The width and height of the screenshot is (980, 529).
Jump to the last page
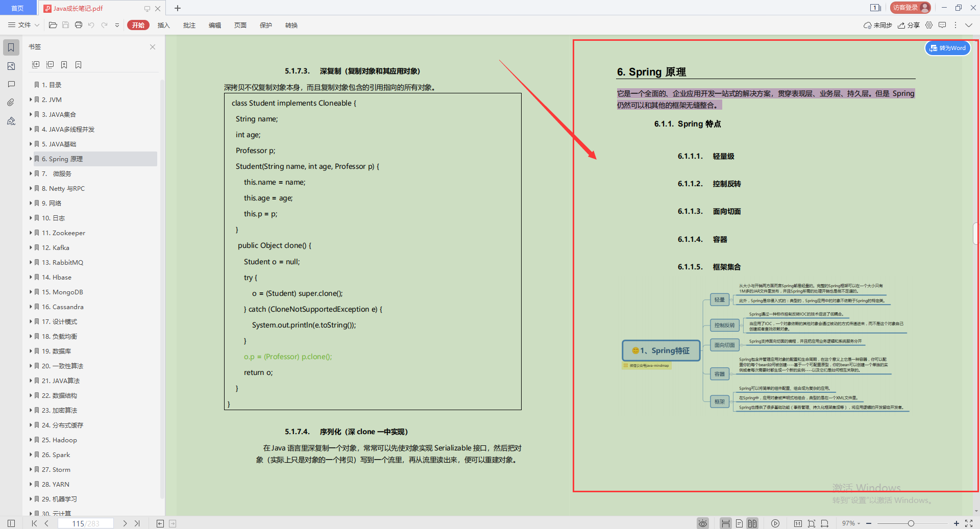point(137,523)
